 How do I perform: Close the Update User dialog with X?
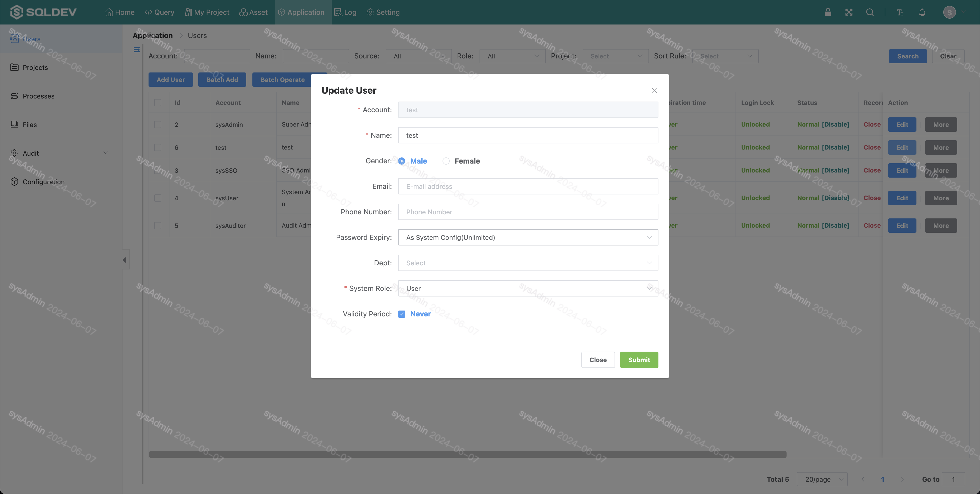pyautogui.click(x=654, y=90)
